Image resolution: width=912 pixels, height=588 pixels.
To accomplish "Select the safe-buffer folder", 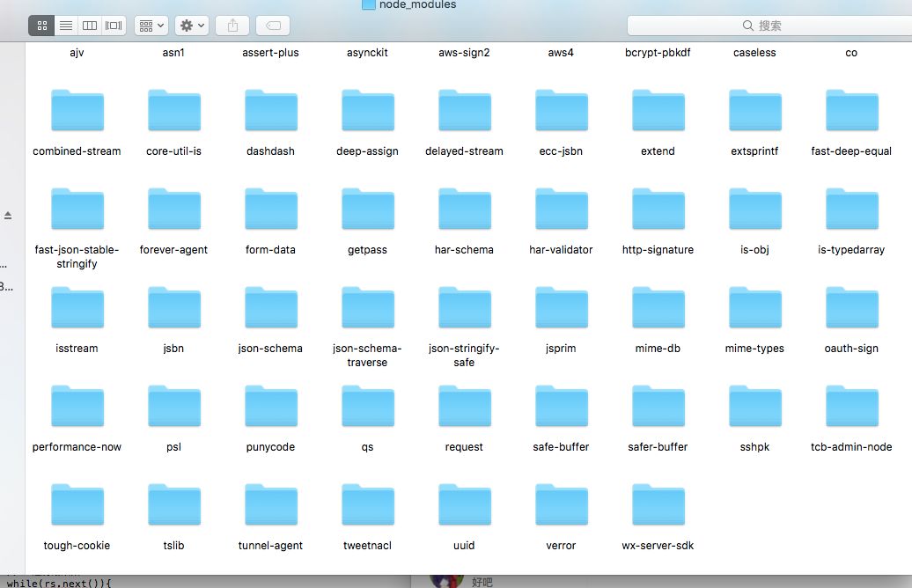I will click(x=562, y=406).
